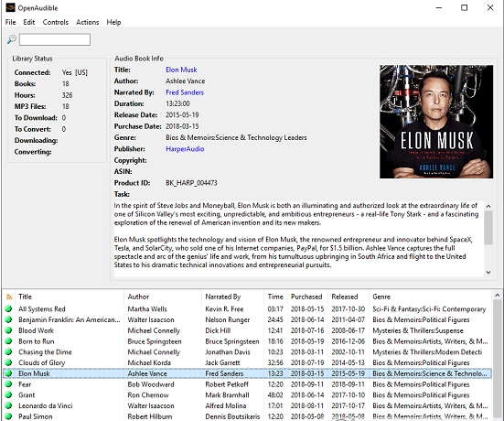Select the 'Grant' title in the list
The width and height of the screenshot is (504, 421).
(x=27, y=395)
